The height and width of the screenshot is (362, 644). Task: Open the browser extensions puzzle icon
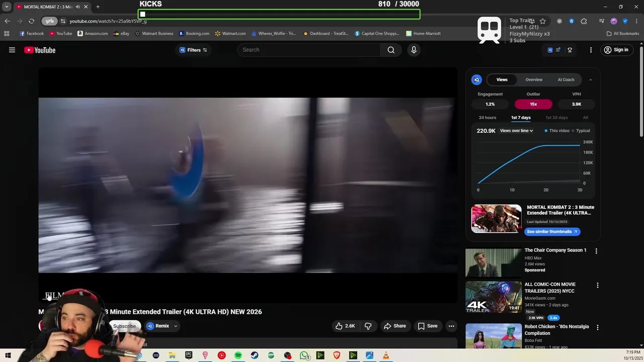(x=584, y=21)
